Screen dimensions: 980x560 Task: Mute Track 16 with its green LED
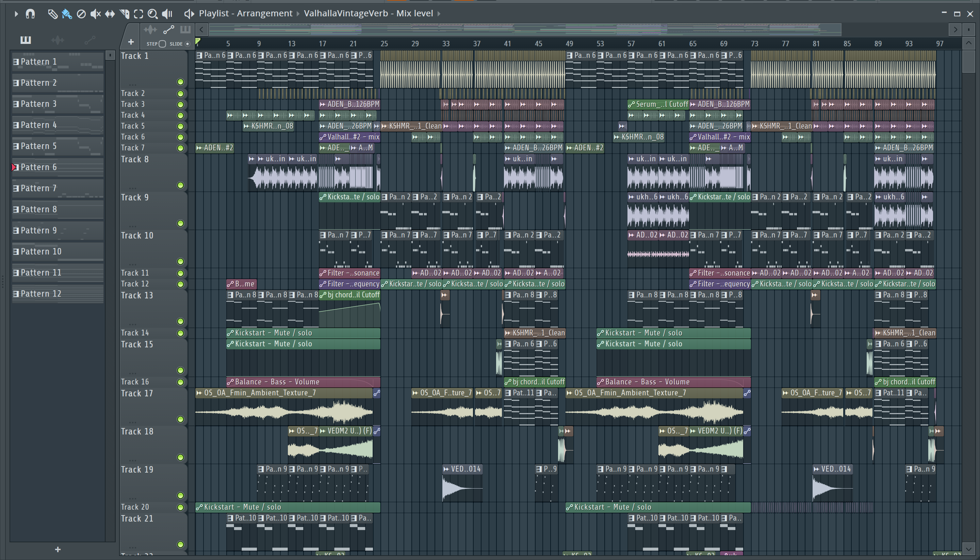pyautogui.click(x=180, y=382)
